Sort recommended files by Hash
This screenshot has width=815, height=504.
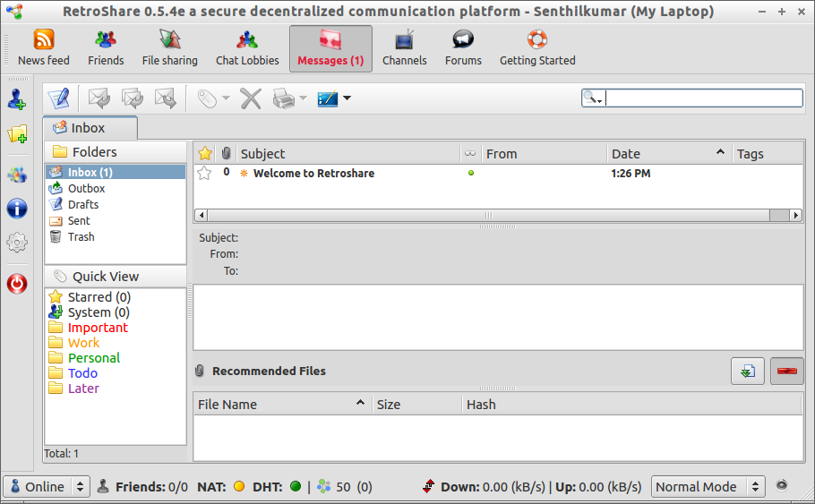tap(631, 405)
